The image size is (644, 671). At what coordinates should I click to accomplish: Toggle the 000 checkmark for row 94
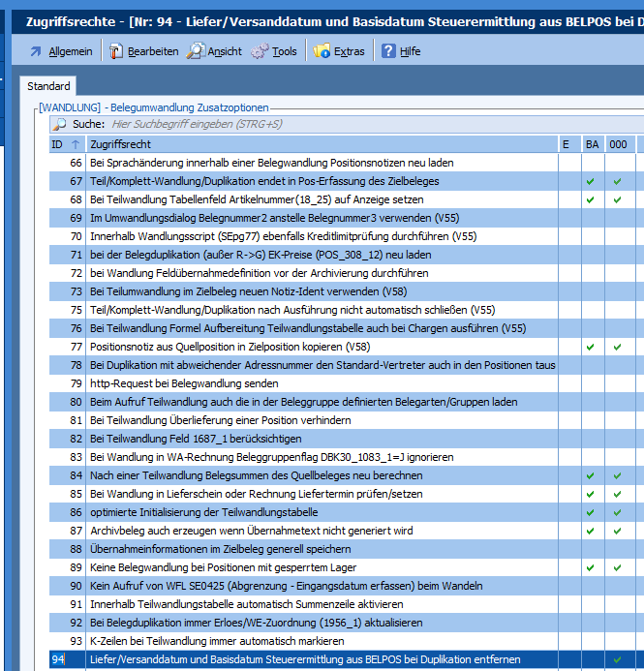click(618, 659)
